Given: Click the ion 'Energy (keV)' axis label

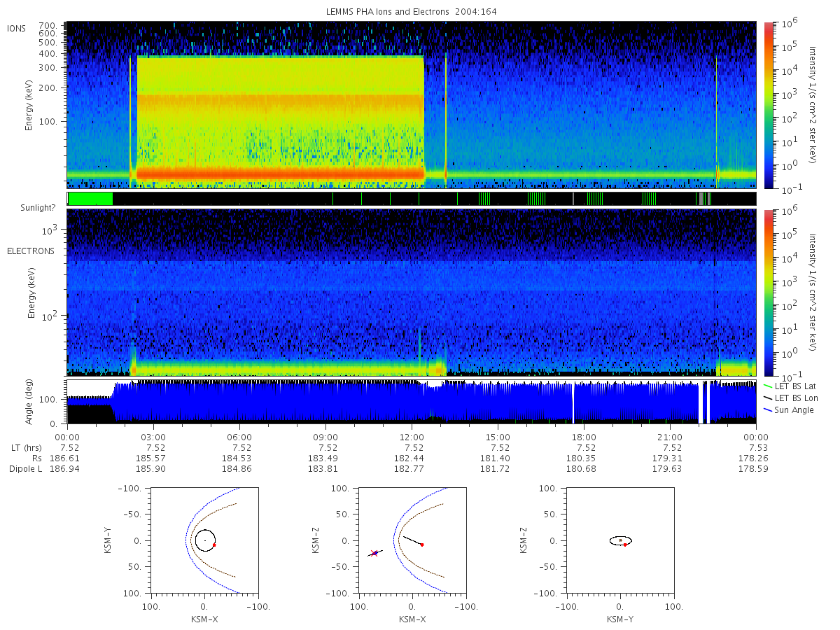Looking at the screenshot, I should click(x=29, y=105).
